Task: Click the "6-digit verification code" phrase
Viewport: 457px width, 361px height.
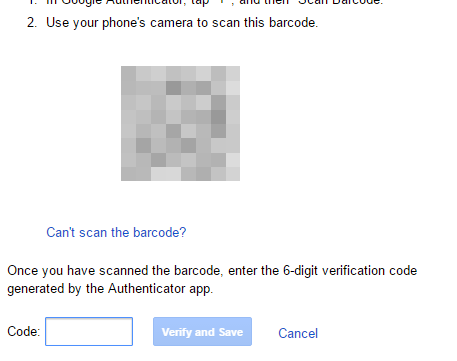Action: pyautogui.click(x=350, y=270)
